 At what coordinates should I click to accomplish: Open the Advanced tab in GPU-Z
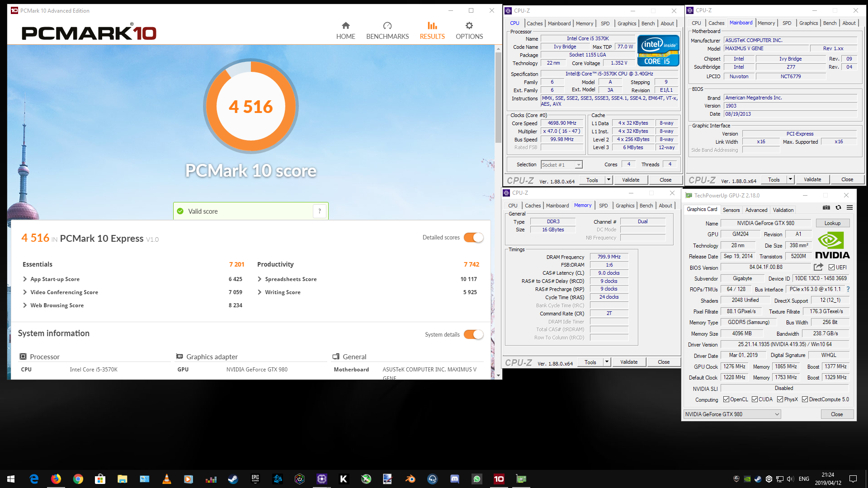[x=756, y=210]
